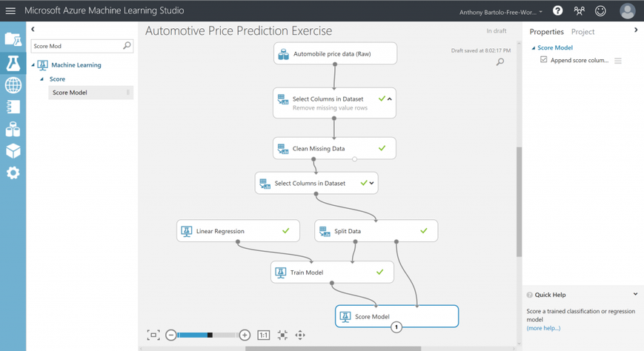Click the feedback smiley icon
This screenshot has width=644, height=351.
coord(600,11)
